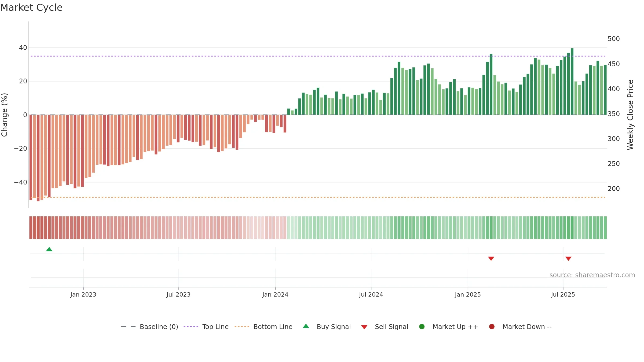Click the −40 tick on the left axis

click(21, 182)
